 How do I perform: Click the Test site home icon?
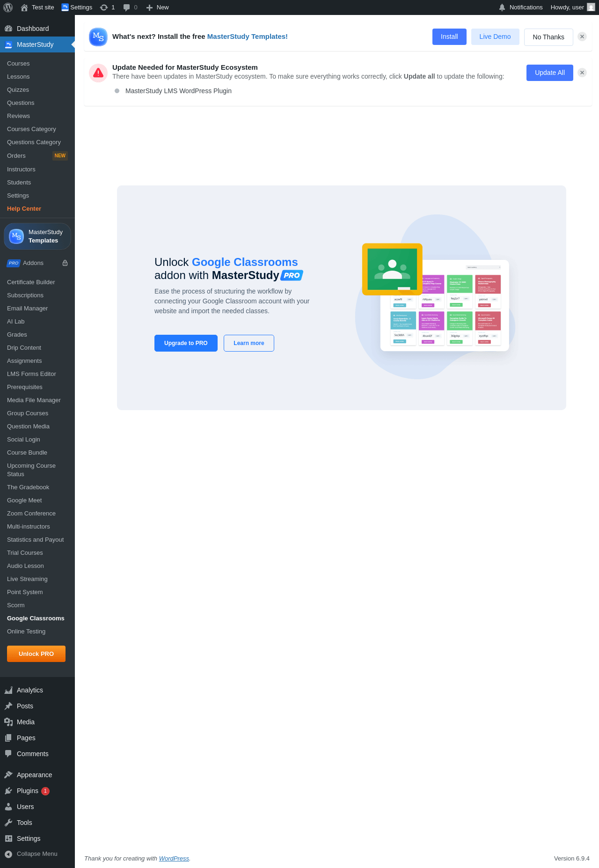pyautogui.click(x=24, y=7)
